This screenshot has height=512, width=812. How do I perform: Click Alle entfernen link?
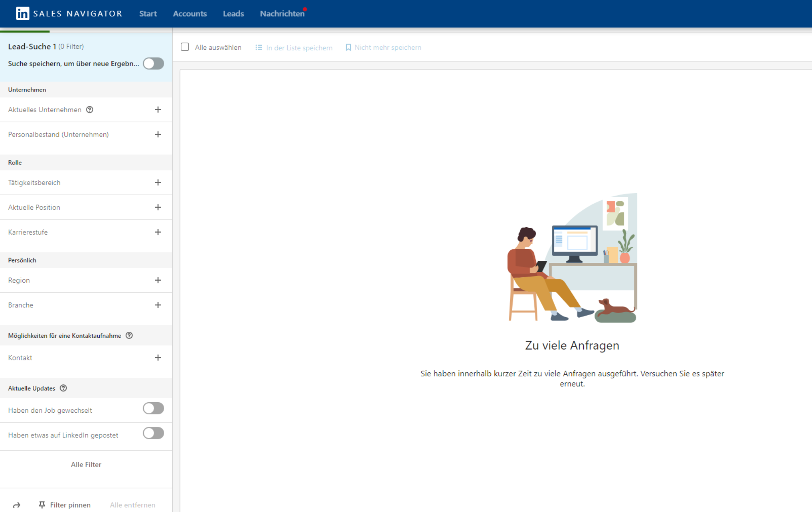132,505
